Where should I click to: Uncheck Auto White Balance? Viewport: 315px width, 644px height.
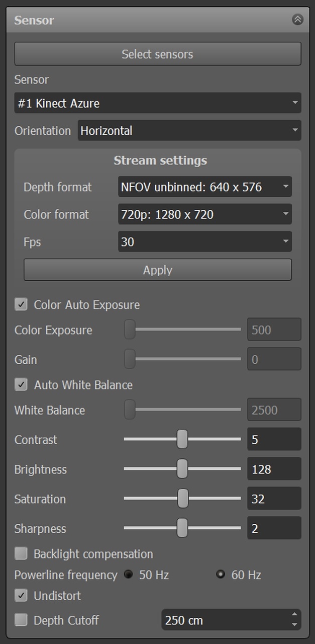[21, 385]
